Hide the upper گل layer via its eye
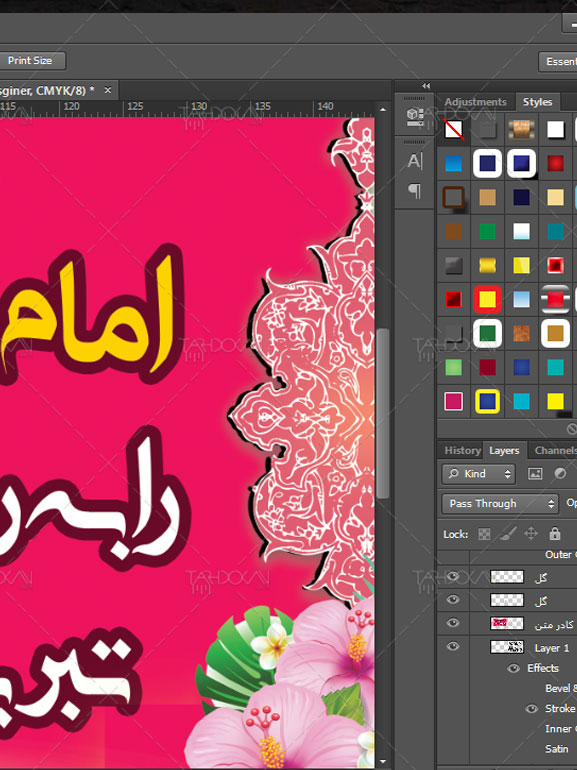 point(453,577)
